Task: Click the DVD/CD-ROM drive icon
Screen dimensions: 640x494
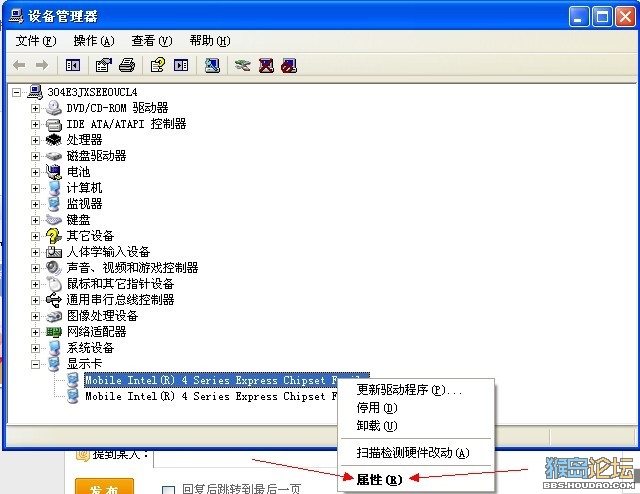Action: point(53,108)
